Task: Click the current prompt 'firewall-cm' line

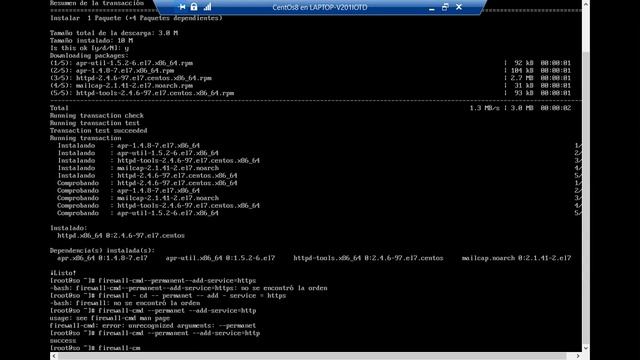Action: [x=95, y=348]
